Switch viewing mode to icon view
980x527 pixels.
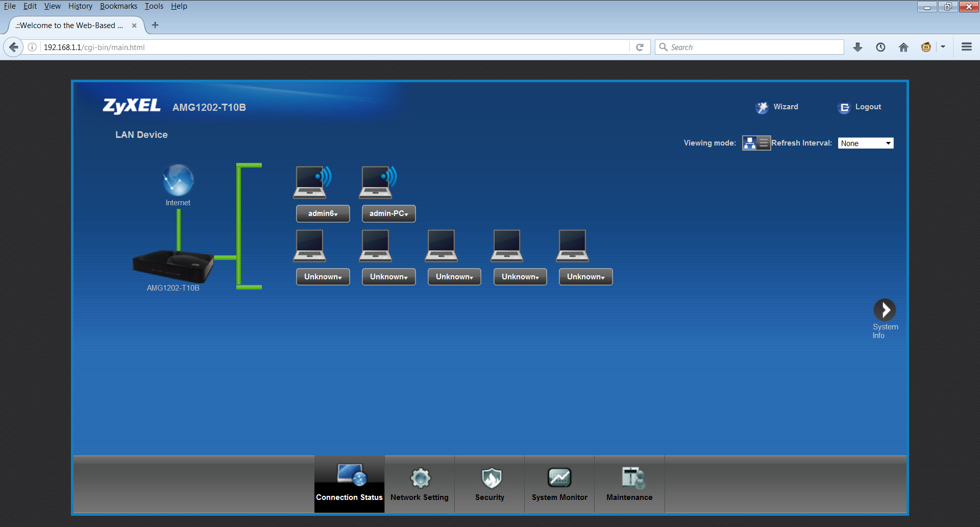pos(749,143)
